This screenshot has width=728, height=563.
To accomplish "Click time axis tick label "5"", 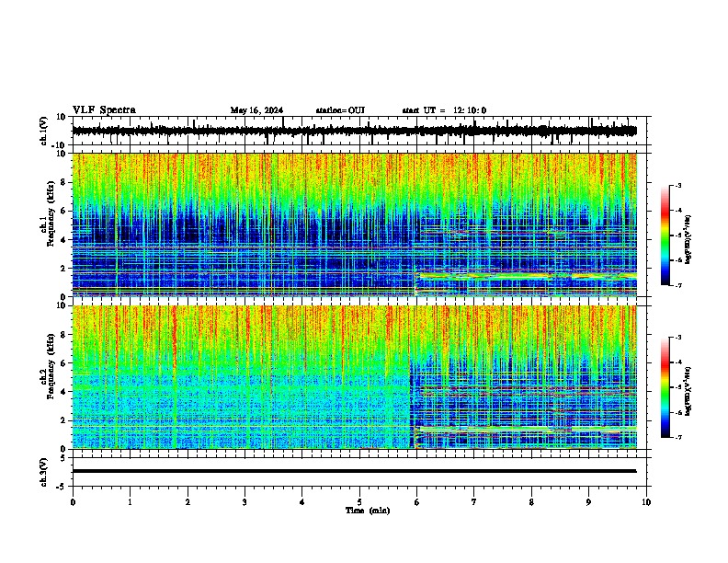I will pos(359,502).
